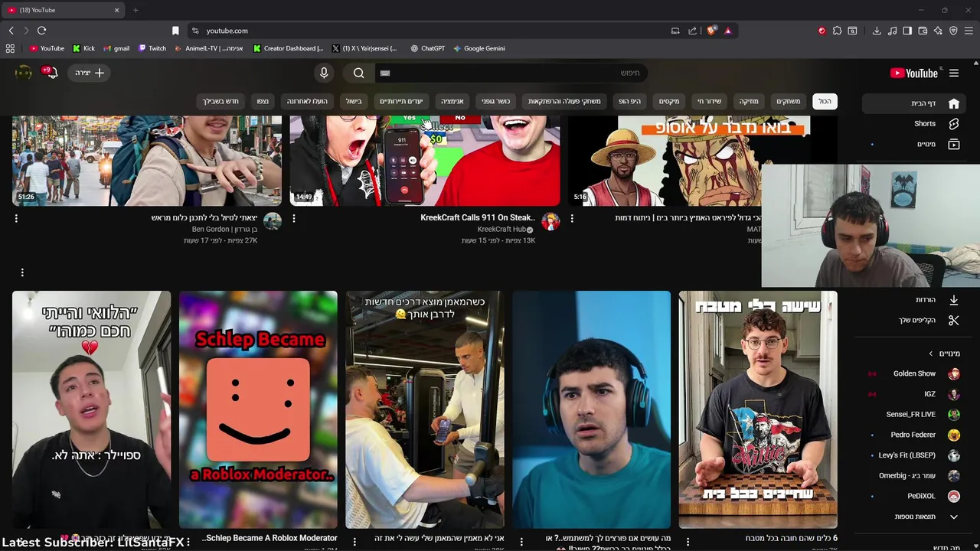The height and width of the screenshot is (551, 980).
Task: Open the Brave VPN shield icon
Action: coord(953,31)
